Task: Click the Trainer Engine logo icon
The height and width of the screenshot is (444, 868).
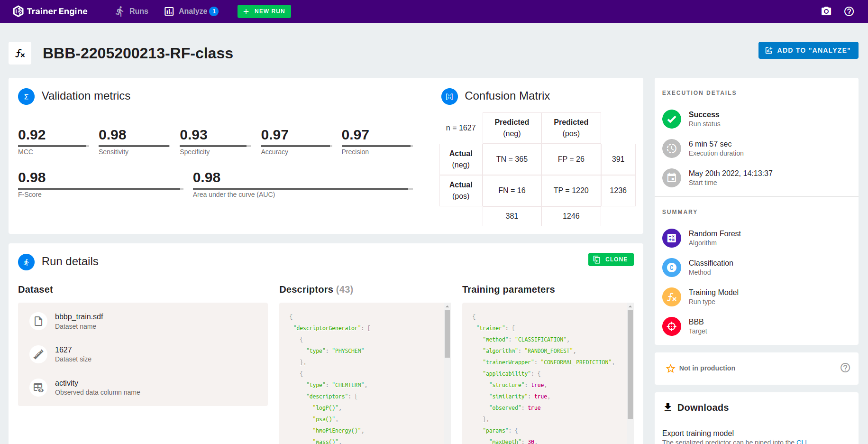Action: coord(18,11)
